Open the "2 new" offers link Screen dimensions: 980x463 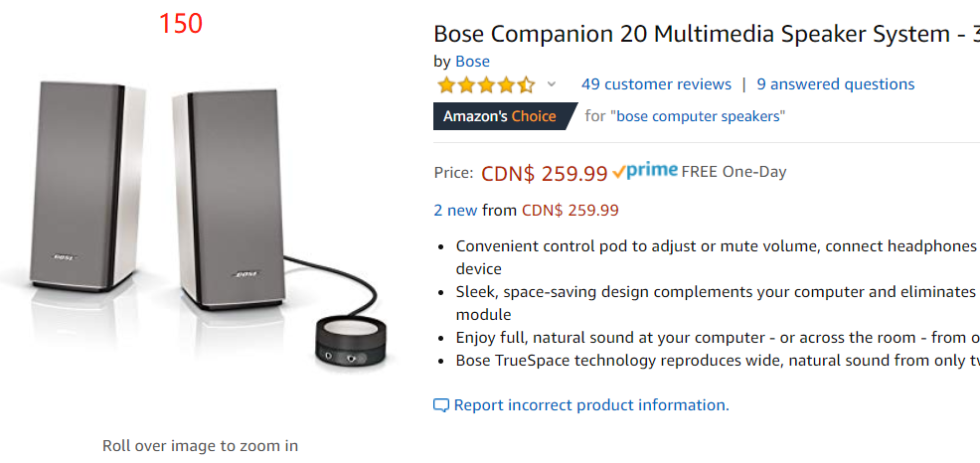pos(455,210)
